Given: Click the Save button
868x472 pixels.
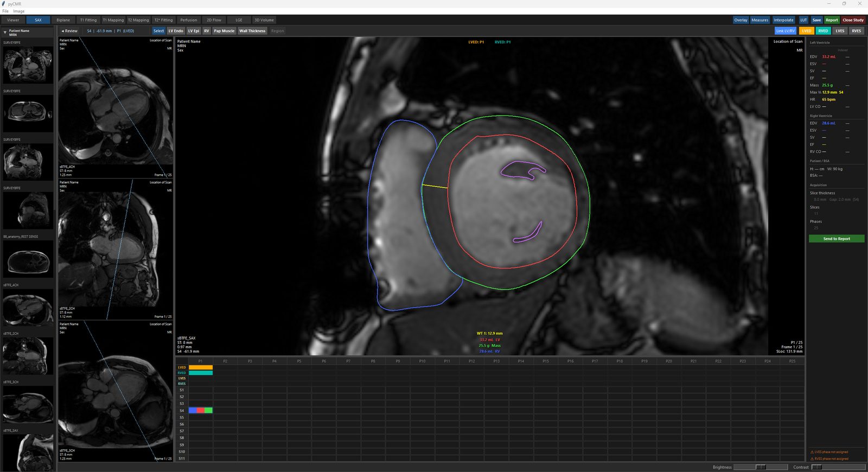Looking at the screenshot, I should tap(816, 20).
